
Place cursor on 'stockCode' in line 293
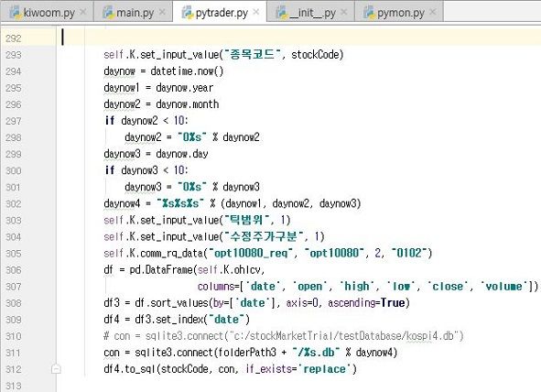[x=315, y=55]
